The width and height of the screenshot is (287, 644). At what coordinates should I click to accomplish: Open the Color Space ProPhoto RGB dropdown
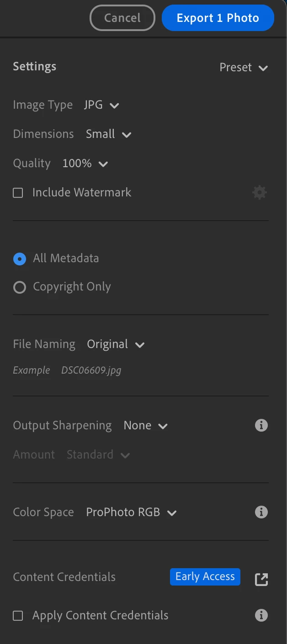pyautogui.click(x=131, y=512)
